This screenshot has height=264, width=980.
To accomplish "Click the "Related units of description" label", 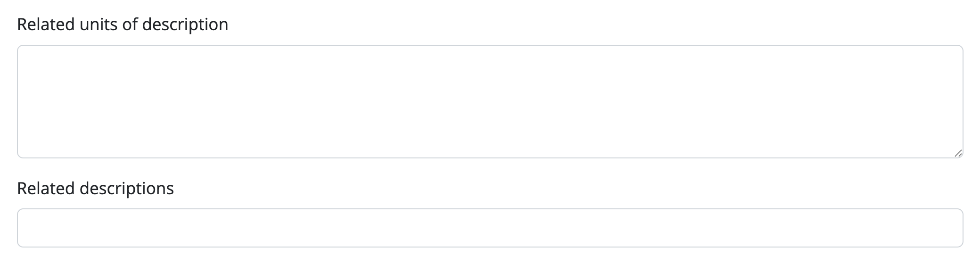I will [123, 25].
